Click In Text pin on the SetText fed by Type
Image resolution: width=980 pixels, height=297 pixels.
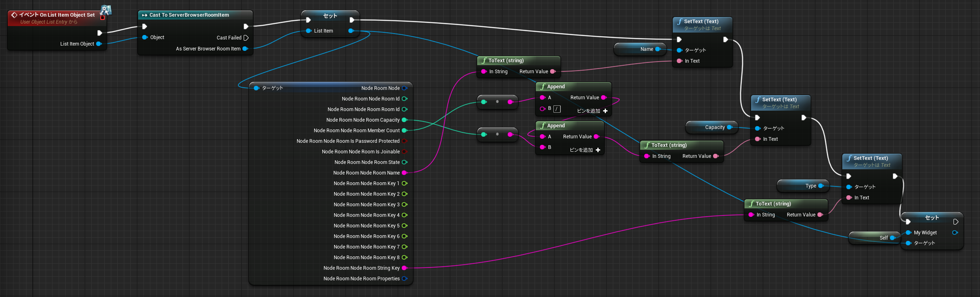(849, 198)
